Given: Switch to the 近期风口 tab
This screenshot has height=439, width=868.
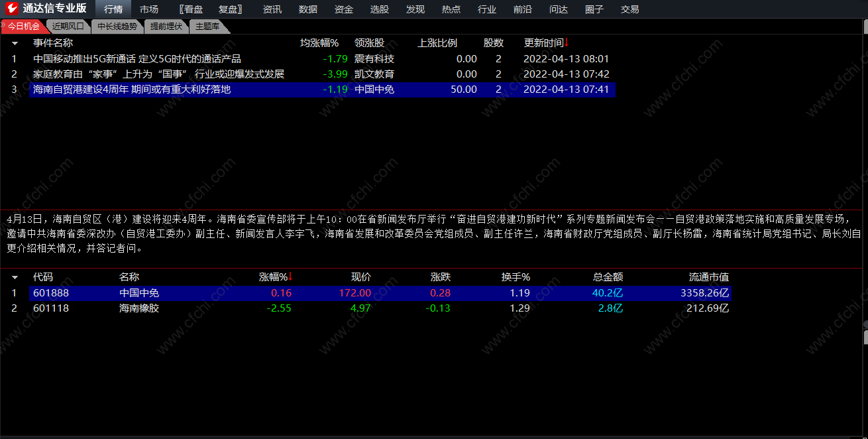Looking at the screenshot, I should click(68, 27).
